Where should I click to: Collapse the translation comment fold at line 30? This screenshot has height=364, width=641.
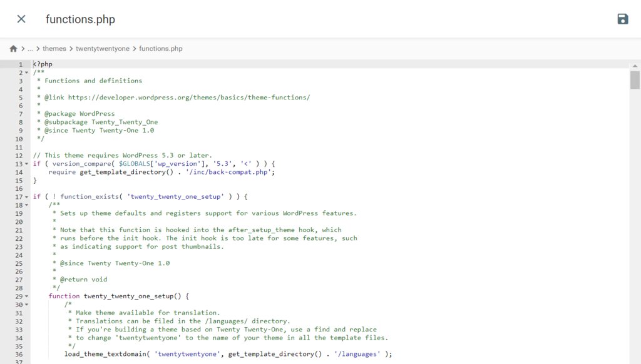point(26,305)
